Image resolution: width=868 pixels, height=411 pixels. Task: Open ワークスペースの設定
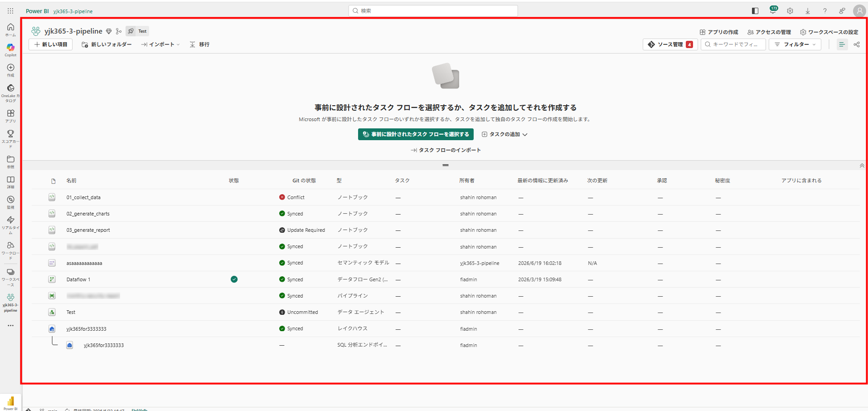(829, 32)
